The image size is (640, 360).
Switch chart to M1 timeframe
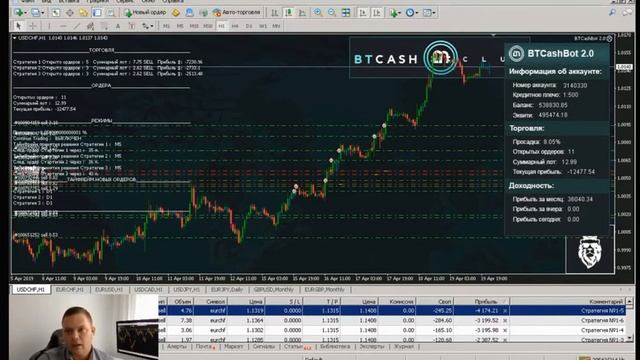click(x=167, y=26)
